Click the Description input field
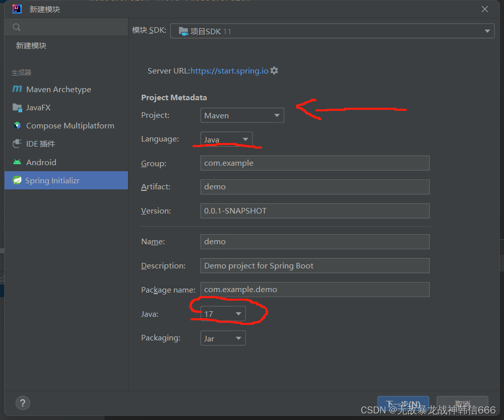This screenshot has width=504, height=420. point(315,265)
